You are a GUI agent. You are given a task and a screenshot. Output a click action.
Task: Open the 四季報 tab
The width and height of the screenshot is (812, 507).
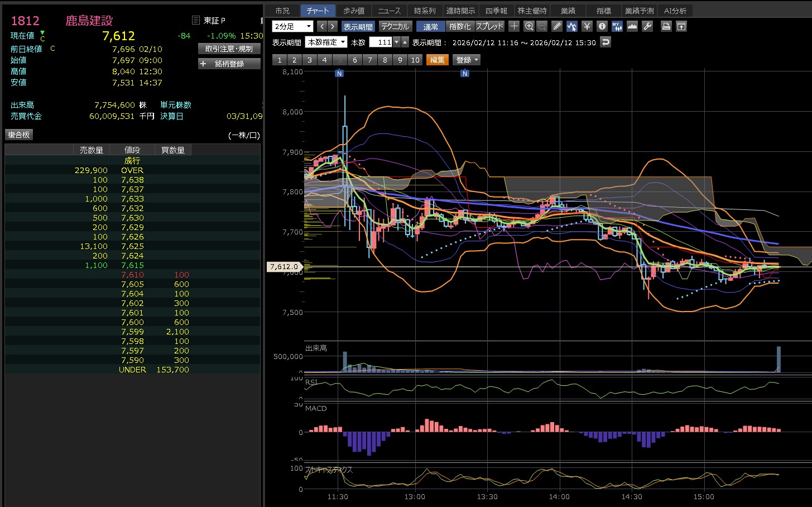[x=496, y=11]
